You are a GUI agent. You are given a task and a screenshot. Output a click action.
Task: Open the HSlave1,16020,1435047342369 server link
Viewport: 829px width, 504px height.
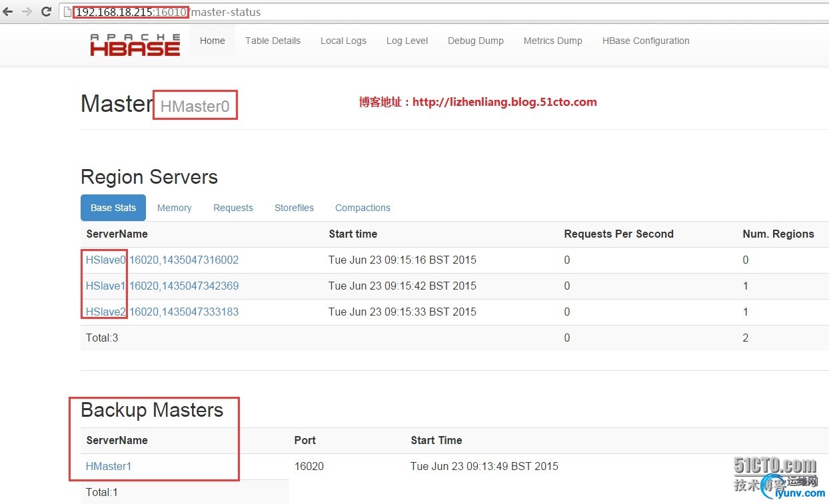coord(162,286)
